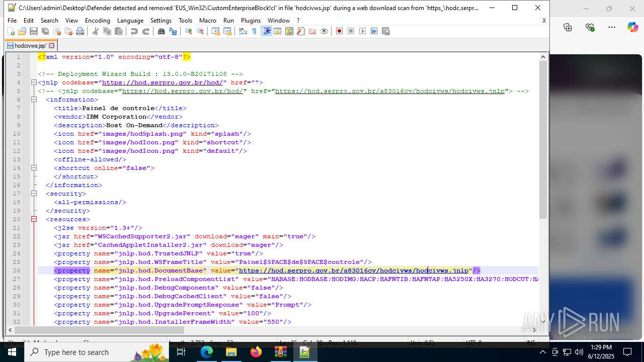Click the Zoom In toolbar icon
The width and height of the screenshot is (644, 362).
click(189, 31)
